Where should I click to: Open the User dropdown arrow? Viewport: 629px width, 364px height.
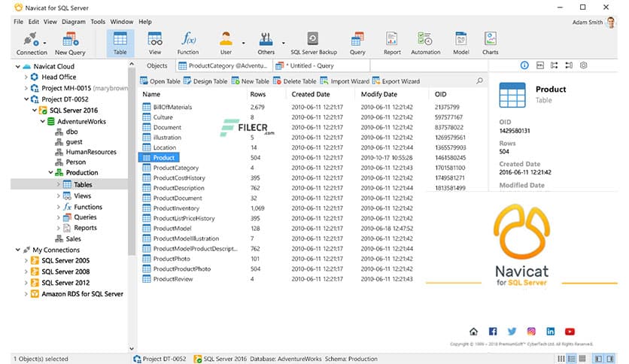243,43
